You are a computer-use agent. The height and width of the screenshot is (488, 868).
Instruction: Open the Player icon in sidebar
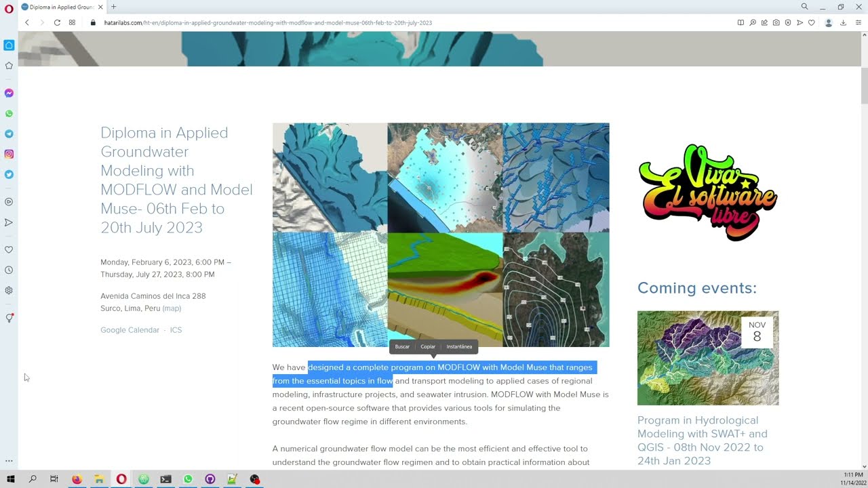coord(9,202)
